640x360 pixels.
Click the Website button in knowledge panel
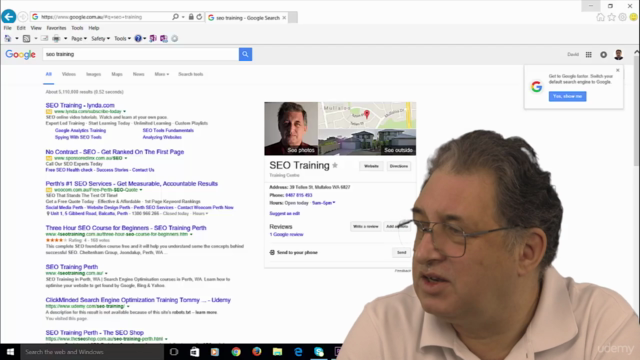(371, 166)
